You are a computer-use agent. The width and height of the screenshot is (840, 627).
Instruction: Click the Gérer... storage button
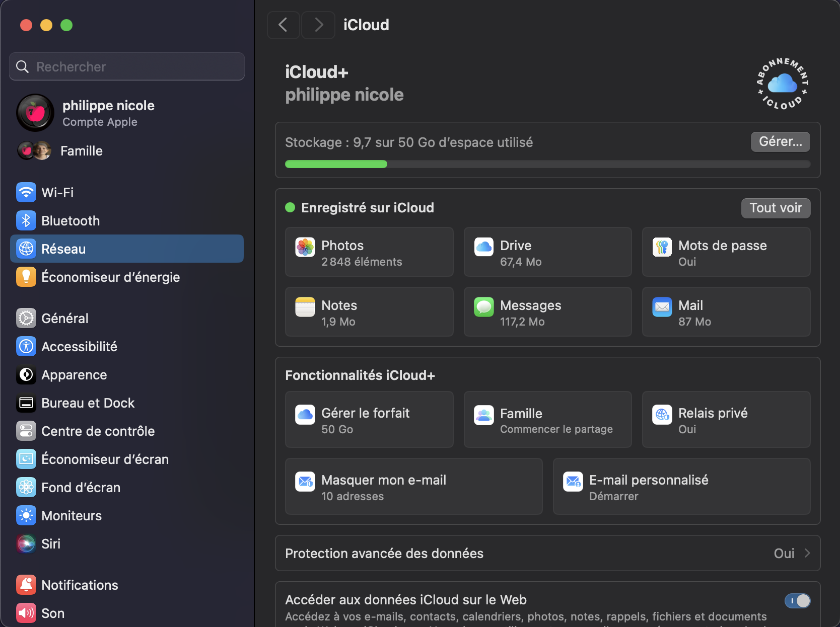[780, 142]
